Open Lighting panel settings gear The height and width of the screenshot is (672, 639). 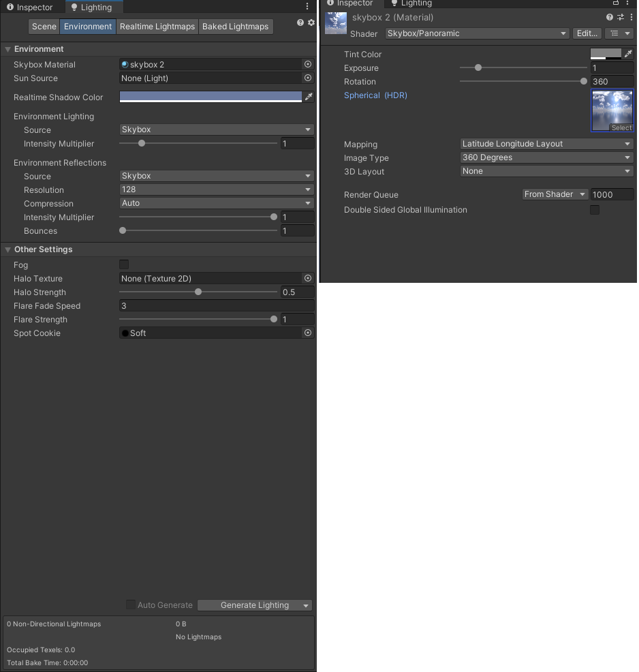(x=311, y=22)
